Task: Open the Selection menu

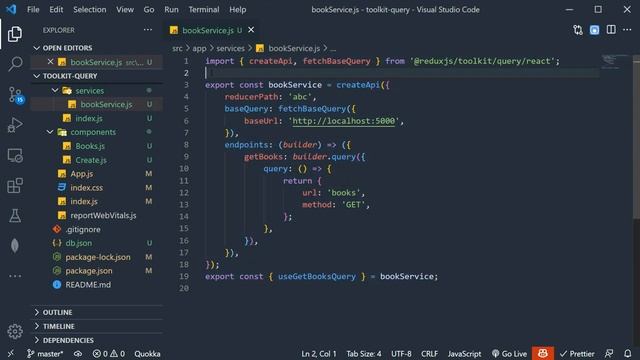Action: (x=89, y=9)
